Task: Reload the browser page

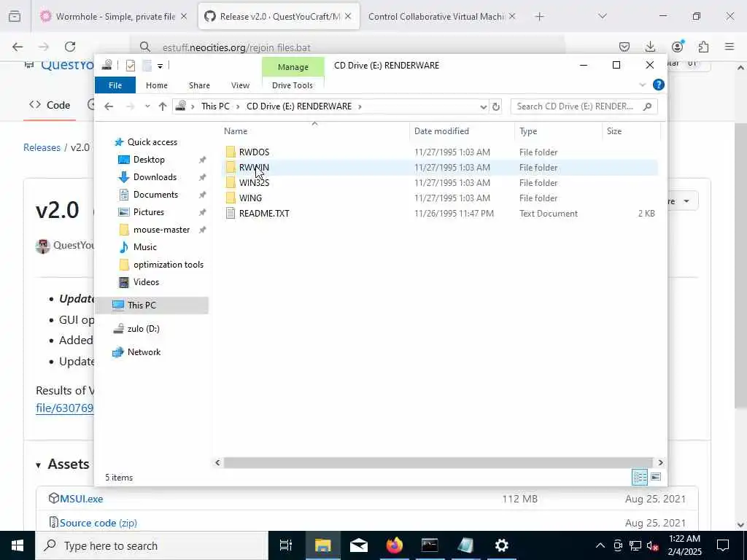Action: click(70, 47)
